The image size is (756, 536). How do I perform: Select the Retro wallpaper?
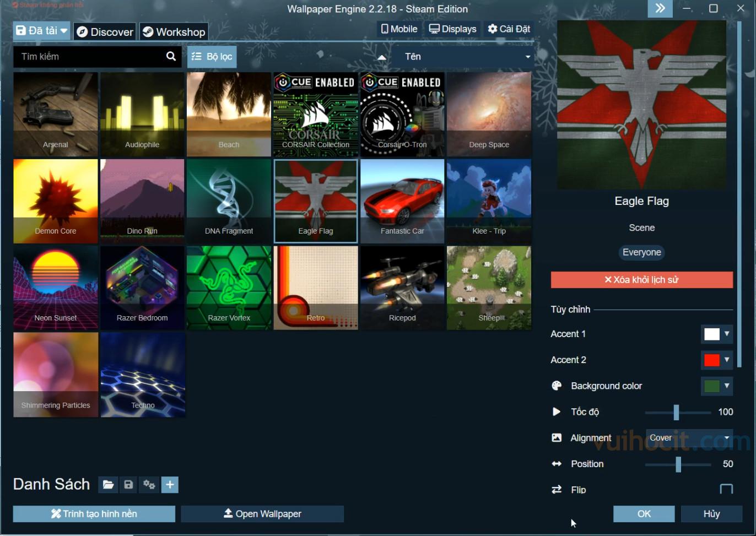(x=316, y=288)
